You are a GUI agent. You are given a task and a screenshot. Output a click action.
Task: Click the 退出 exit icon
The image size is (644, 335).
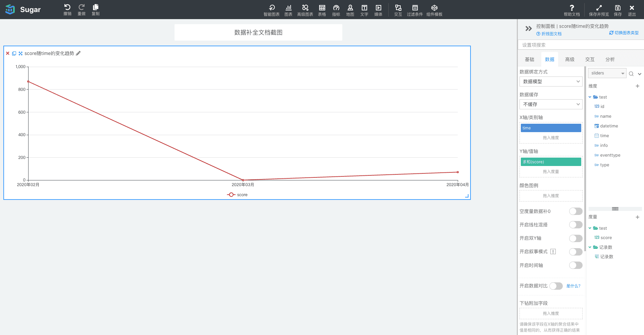point(632,10)
